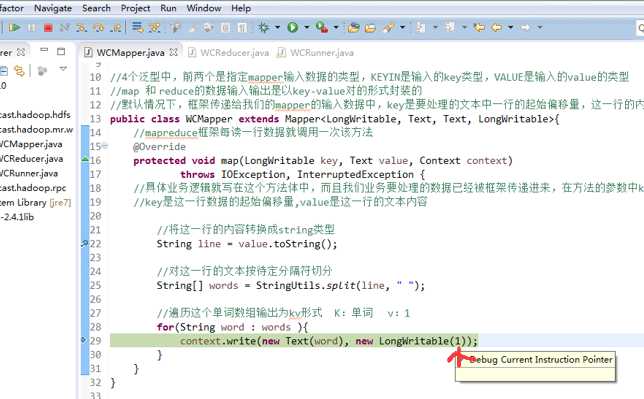Screen dimensions: 644x399
Task: Close the Package Explorer view tab
Action: tap(21, 52)
